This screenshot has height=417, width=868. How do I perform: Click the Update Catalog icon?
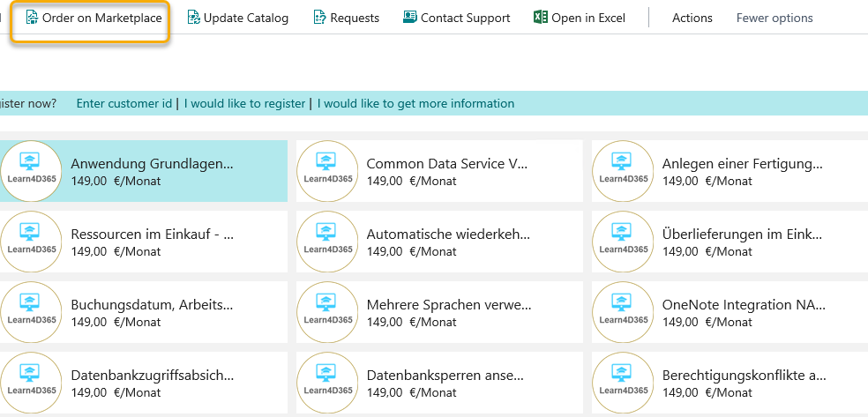pos(193,18)
